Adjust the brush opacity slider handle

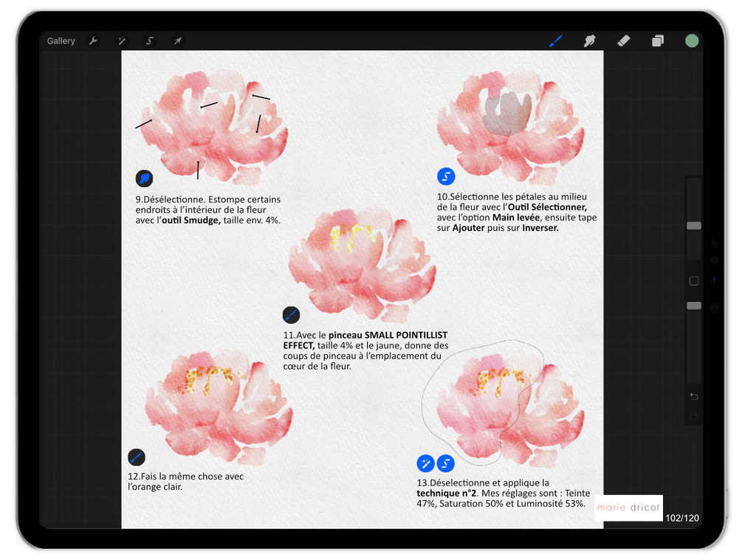pyautogui.click(x=694, y=305)
